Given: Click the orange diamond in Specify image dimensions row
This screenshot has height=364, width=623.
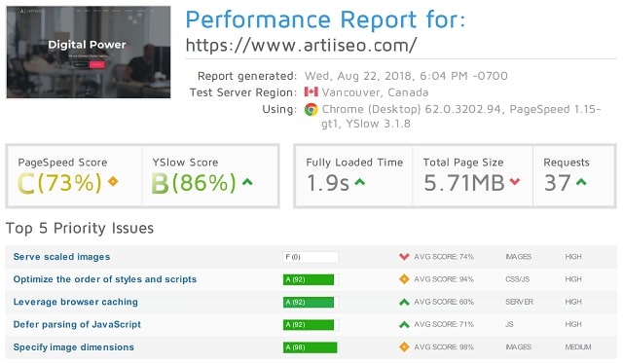Looking at the screenshot, I should click(x=404, y=346).
